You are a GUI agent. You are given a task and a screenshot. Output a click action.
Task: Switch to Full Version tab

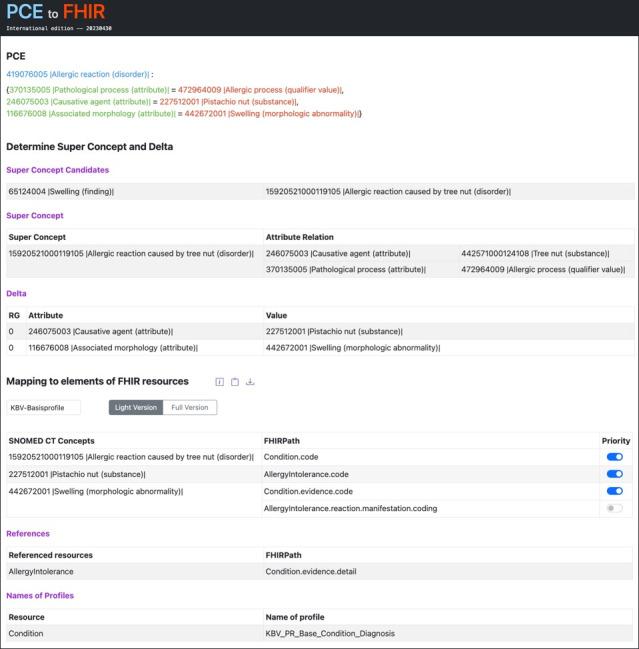pos(190,408)
